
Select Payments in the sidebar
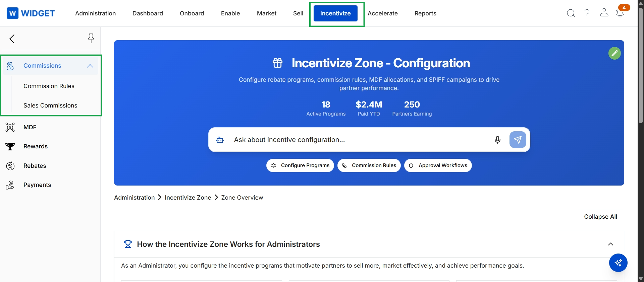pyautogui.click(x=37, y=185)
